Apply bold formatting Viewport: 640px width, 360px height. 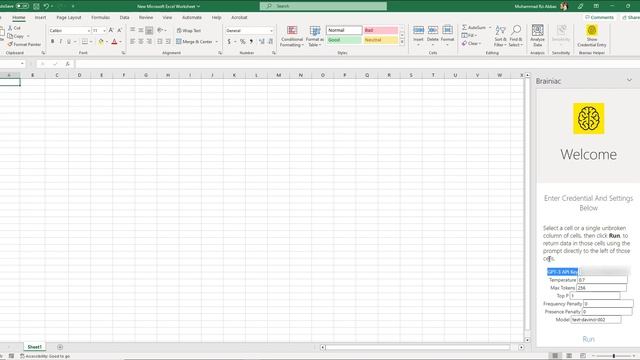[52, 42]
